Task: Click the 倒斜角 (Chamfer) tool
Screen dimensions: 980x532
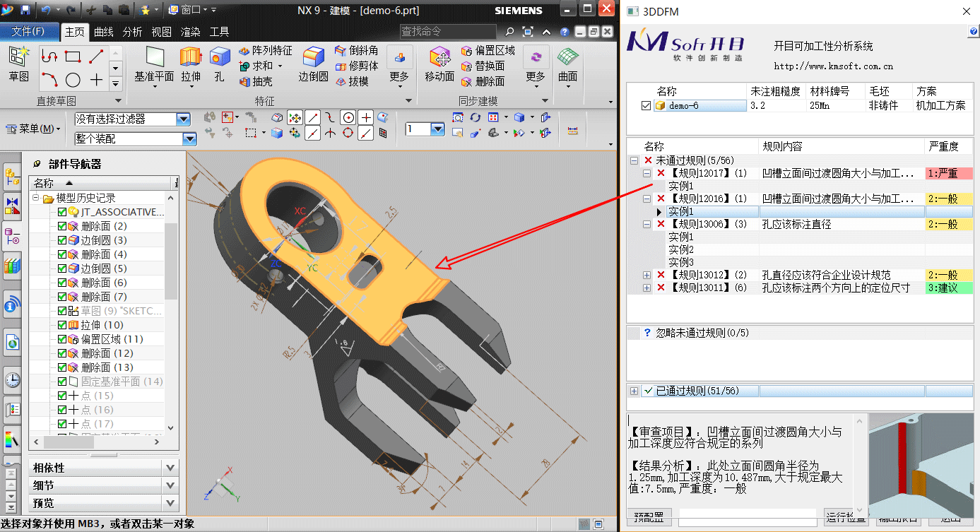Action: (x=357, y=51)
